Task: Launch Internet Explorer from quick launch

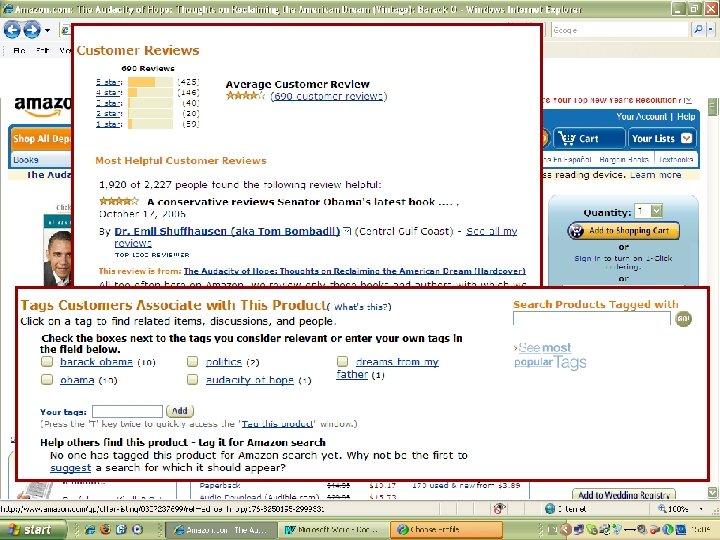Action: (x=90, y=529)
